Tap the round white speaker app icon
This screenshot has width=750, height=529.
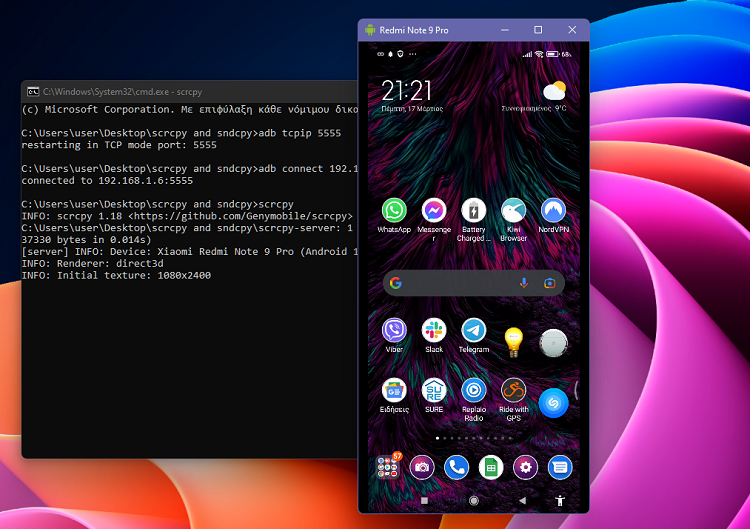553,343
